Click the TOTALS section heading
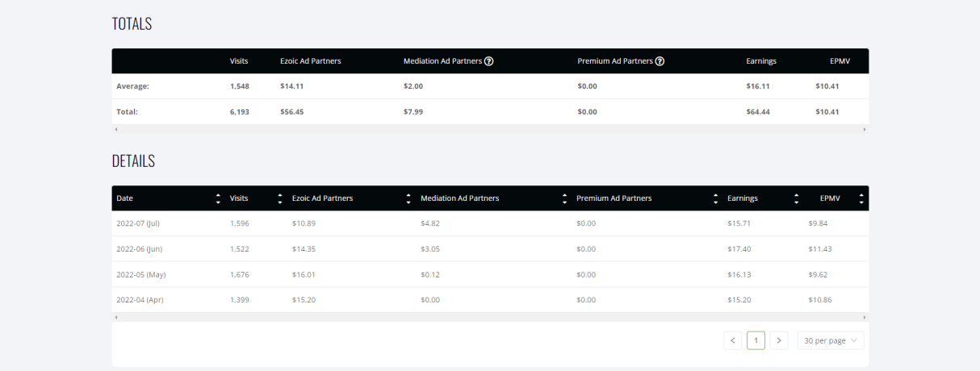 tap(132, 24)
